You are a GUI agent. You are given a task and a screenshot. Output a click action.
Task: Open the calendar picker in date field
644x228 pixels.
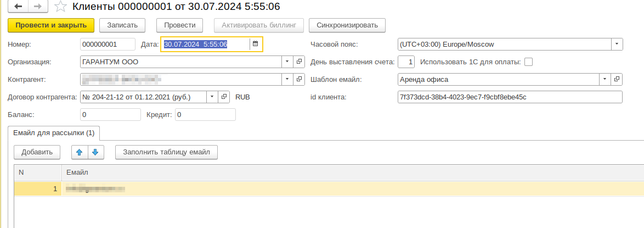255,44
